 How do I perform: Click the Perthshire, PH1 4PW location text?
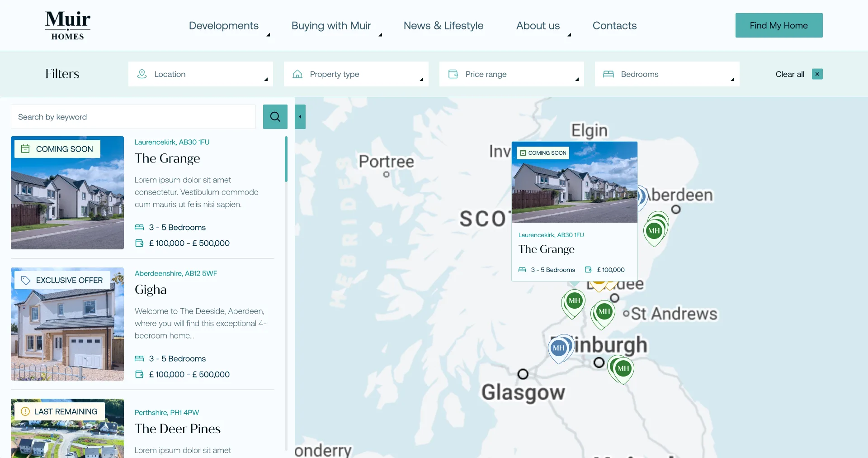(167, 412)
